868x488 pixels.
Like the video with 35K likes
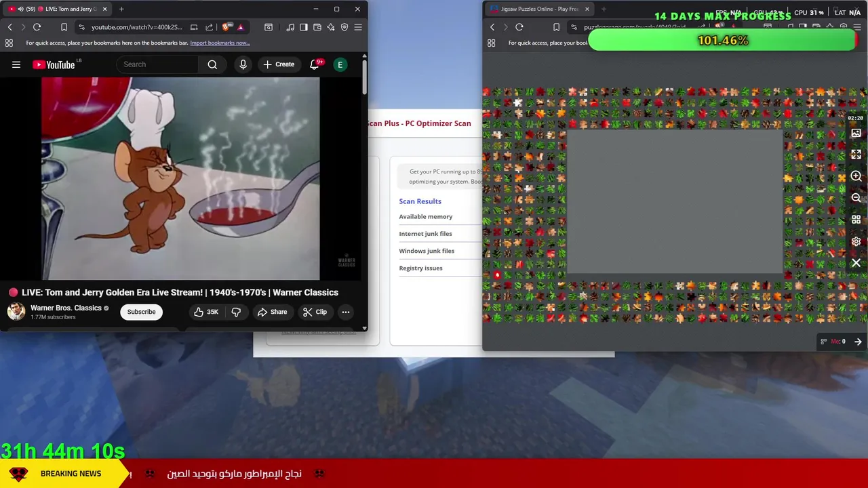[206, 312]
